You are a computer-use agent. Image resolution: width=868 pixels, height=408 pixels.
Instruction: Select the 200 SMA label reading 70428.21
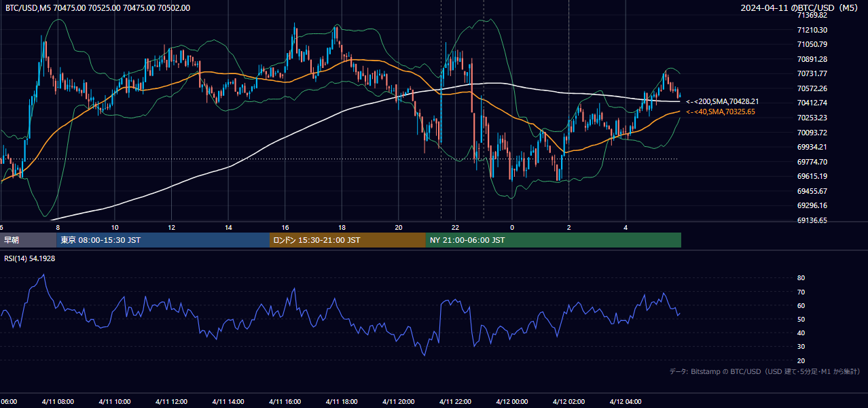point(723,101)
